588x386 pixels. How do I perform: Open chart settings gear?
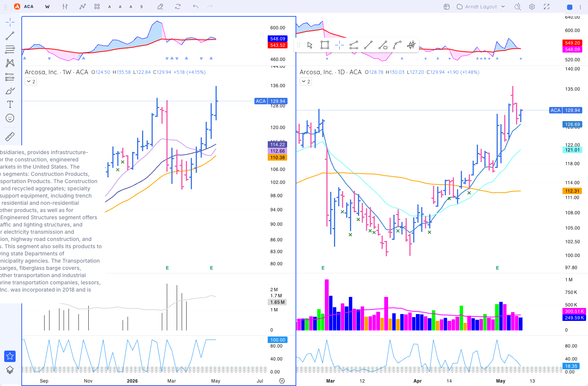pos(532,6)
